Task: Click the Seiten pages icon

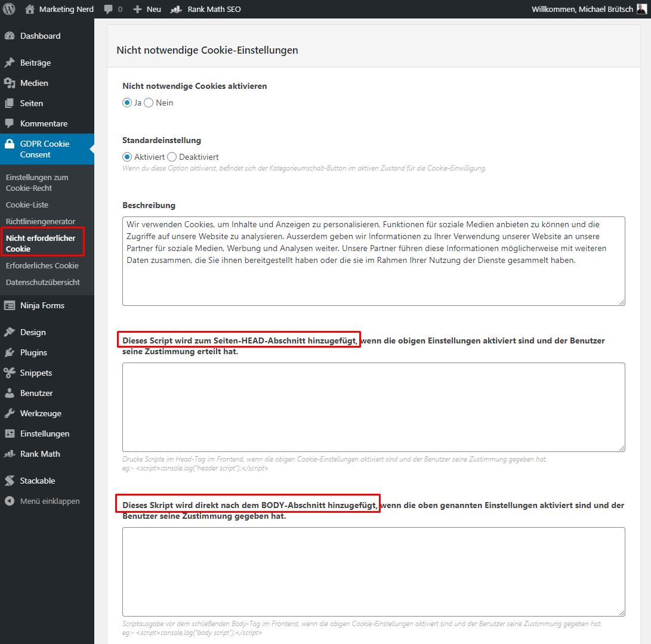Action: 10,103
